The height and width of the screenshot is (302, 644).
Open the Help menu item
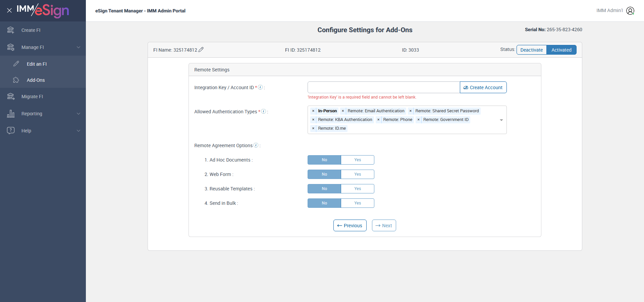pos(43,131)
